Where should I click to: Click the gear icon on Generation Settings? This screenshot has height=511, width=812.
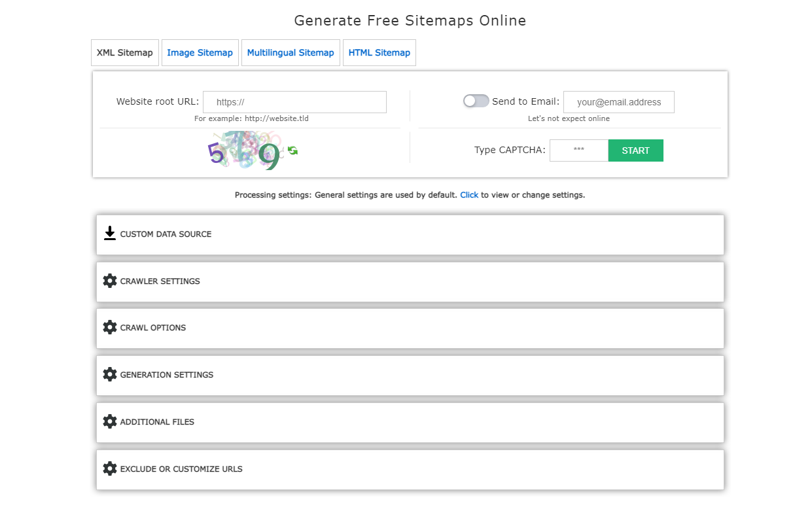109,374
